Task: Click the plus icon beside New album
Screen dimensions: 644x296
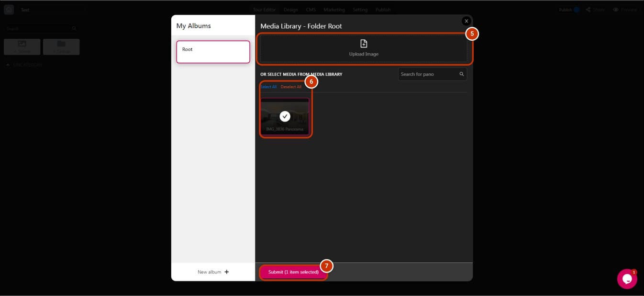Action: pyautogui.click(x=227, y=272)
